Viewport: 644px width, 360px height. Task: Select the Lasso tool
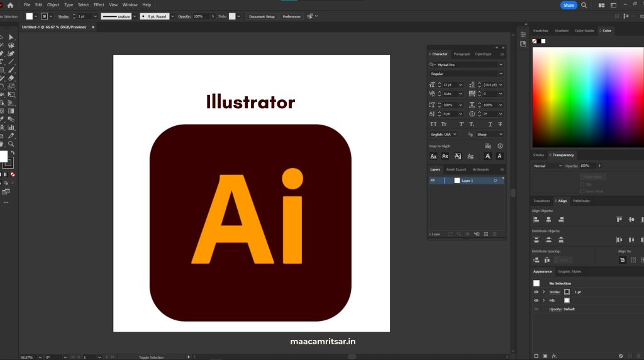(11, 45)
